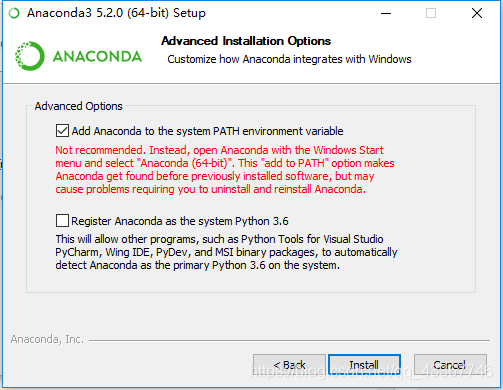Click the red 'Not recommended' warning text
The height and width of the screenshot is (390, 503).
tap(225, 170)
